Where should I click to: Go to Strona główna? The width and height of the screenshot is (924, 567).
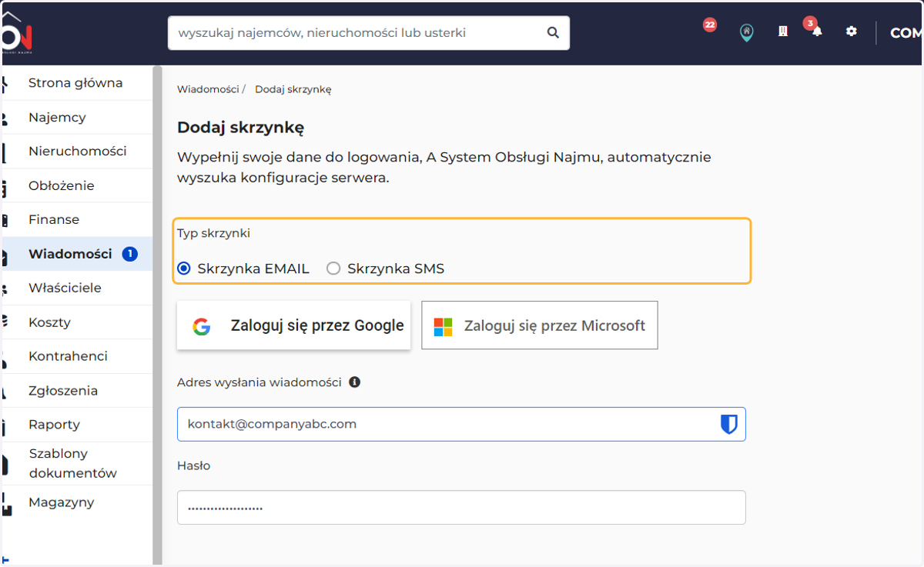click(76, 83)
